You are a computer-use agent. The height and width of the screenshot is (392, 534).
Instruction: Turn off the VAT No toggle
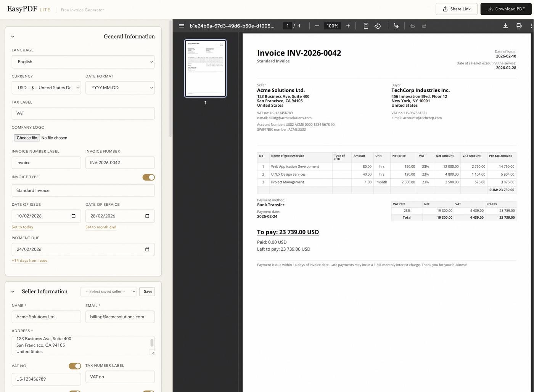75,366
